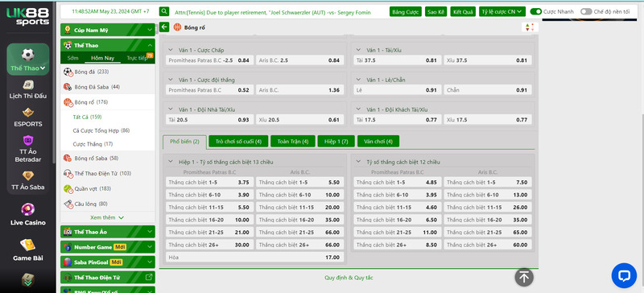Collapse Hiệp 1 - Tỷ số thắng cách biệt 13 chiều
Viewport: 644px width, 293px height.
[171, 162]
